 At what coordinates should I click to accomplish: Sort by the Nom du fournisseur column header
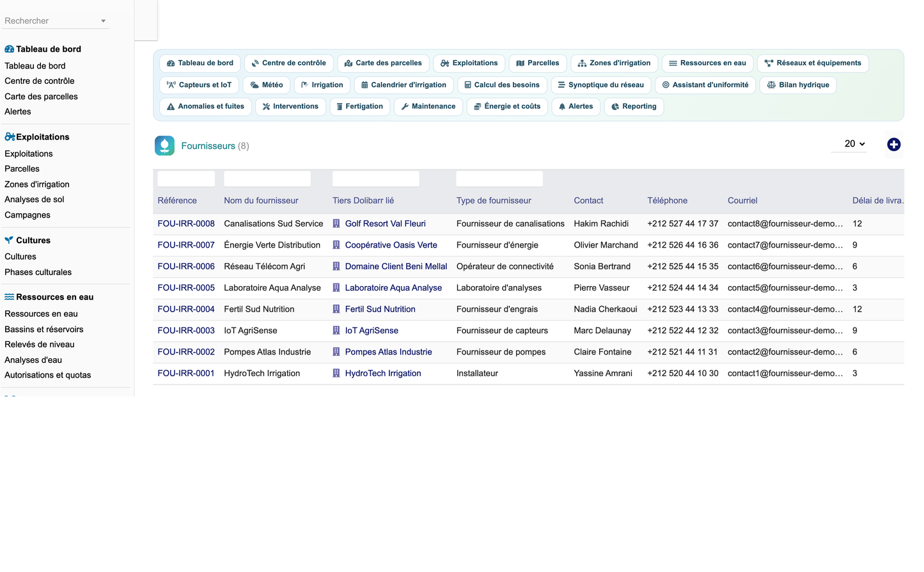[x=261, y=201]
